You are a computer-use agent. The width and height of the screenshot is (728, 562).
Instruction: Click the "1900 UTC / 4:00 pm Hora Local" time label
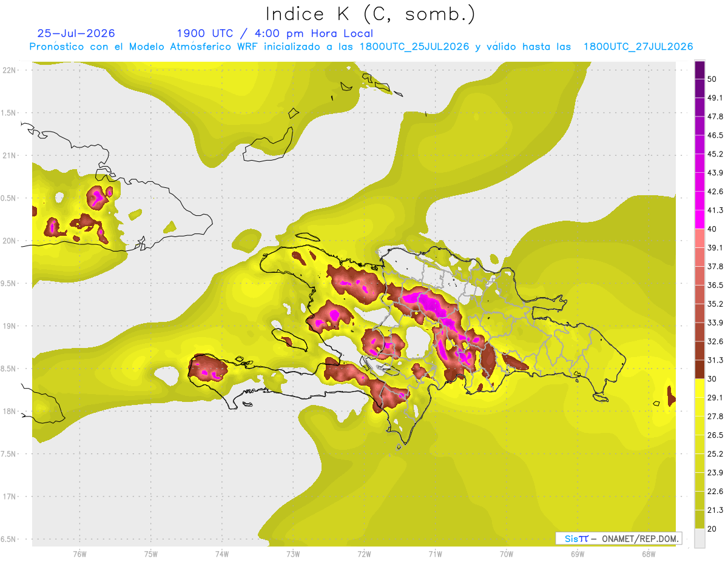coord(275,33)
